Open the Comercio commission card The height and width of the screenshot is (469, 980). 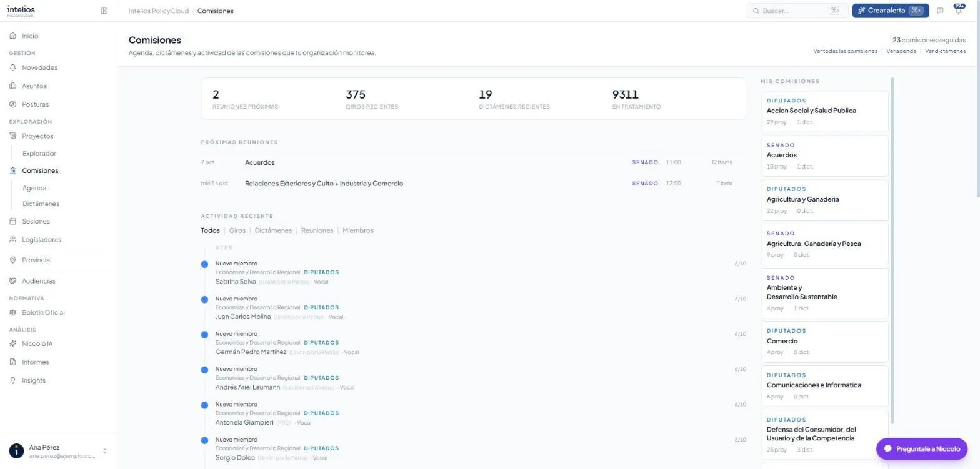[x=825, y=342]
